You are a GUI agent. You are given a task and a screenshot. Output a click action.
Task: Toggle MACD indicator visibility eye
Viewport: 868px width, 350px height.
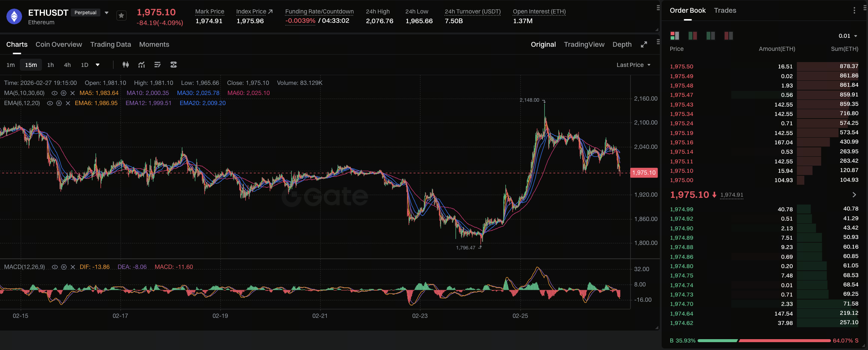(55, 267)
